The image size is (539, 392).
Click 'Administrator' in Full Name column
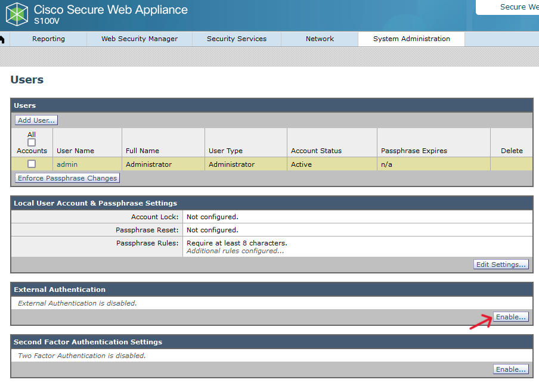coord(148,164)
